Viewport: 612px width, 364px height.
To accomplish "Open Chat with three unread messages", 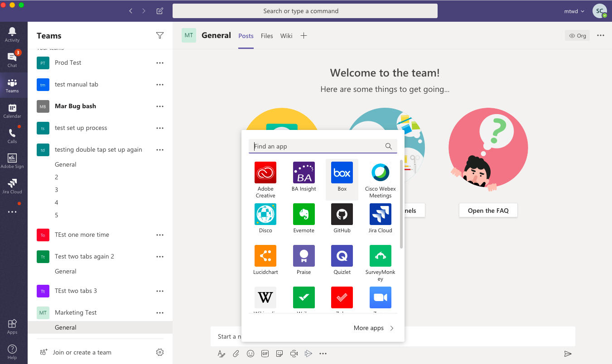I will pos(12,59).
